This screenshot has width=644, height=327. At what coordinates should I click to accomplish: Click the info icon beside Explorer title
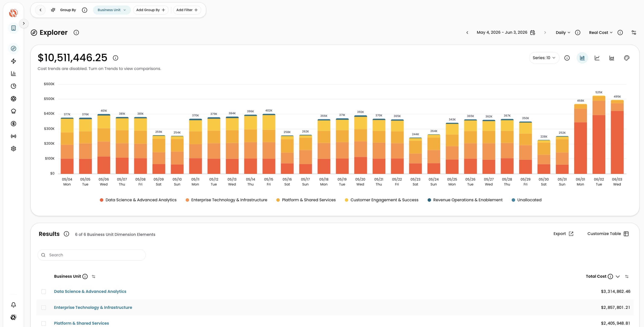76,32
